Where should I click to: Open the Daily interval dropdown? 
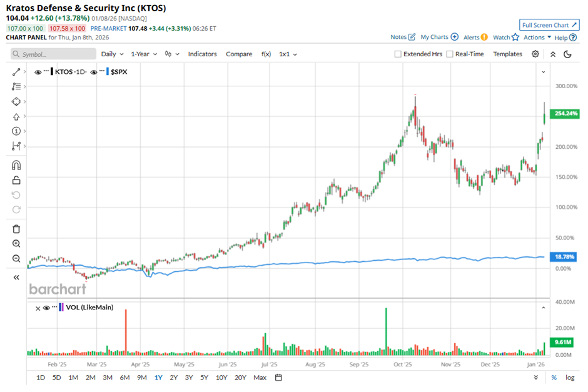pos(112,54)
